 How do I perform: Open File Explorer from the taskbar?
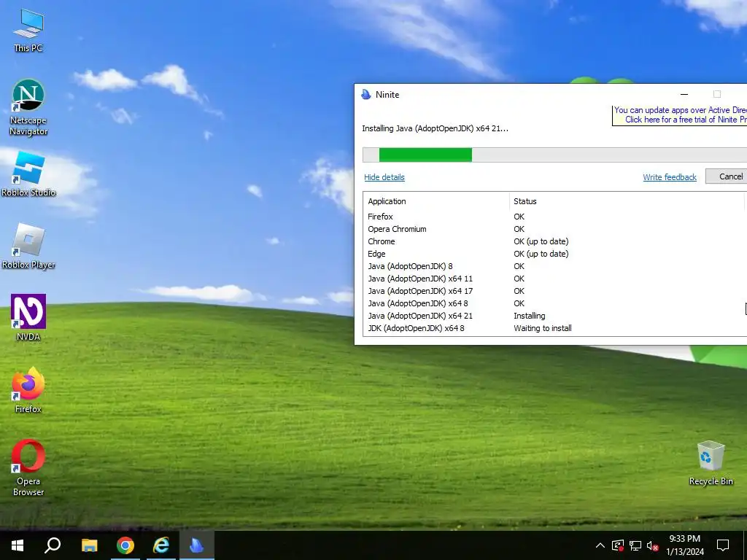(x=89, y=545)
